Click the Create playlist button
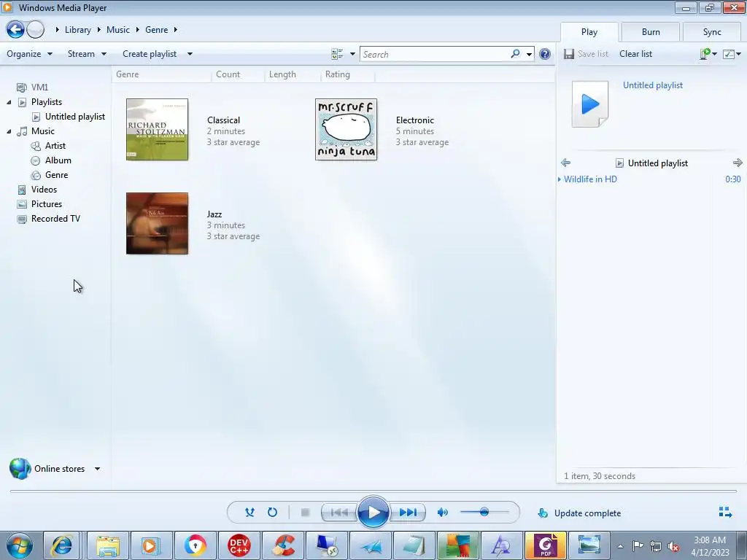747x560 pixels. [150, 54]
